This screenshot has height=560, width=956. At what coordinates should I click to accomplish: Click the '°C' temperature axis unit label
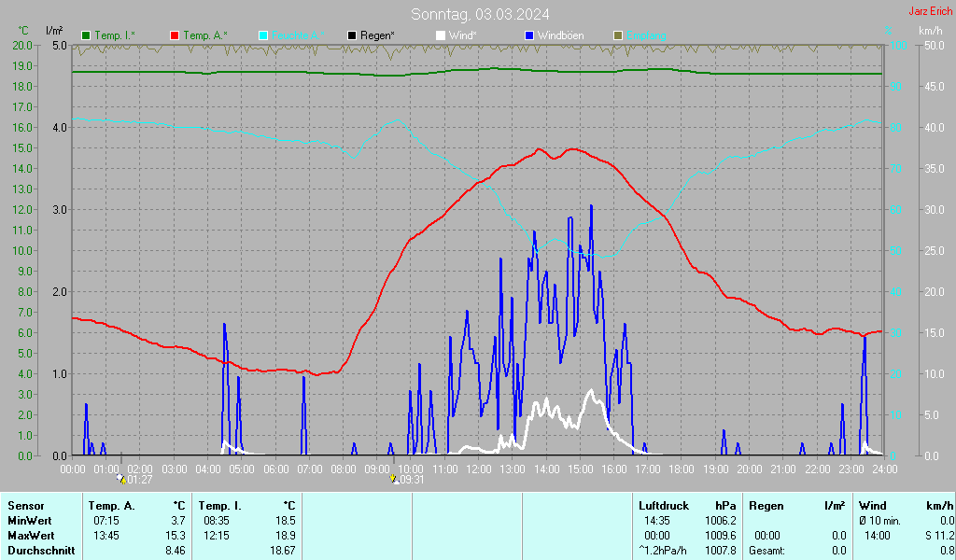click(x=23, y=31)
